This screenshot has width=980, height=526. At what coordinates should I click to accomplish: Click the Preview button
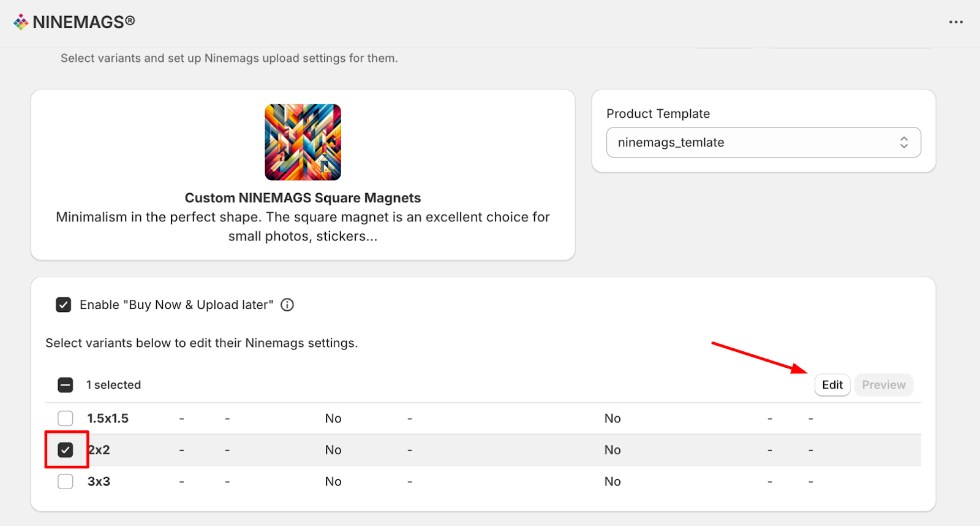[x=883, y=385]
